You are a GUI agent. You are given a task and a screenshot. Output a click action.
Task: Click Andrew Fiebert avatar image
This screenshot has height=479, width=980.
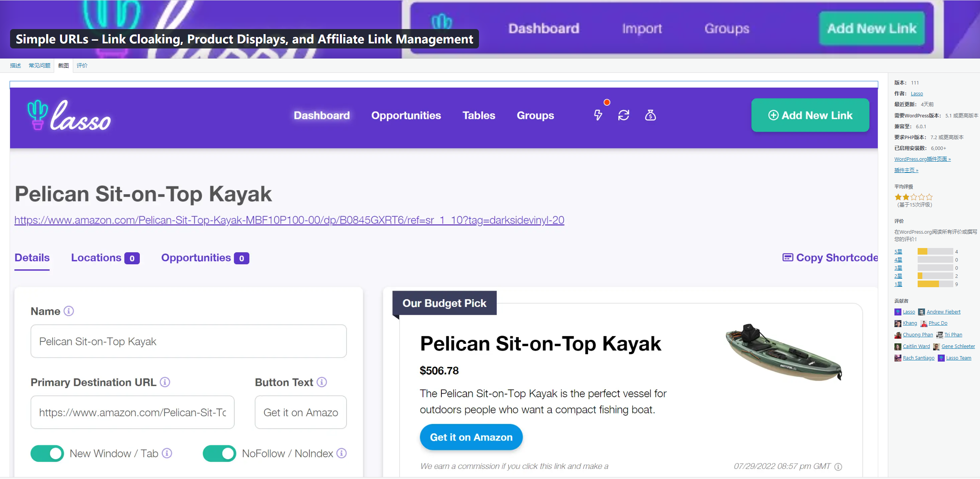(x=922, y=312)
